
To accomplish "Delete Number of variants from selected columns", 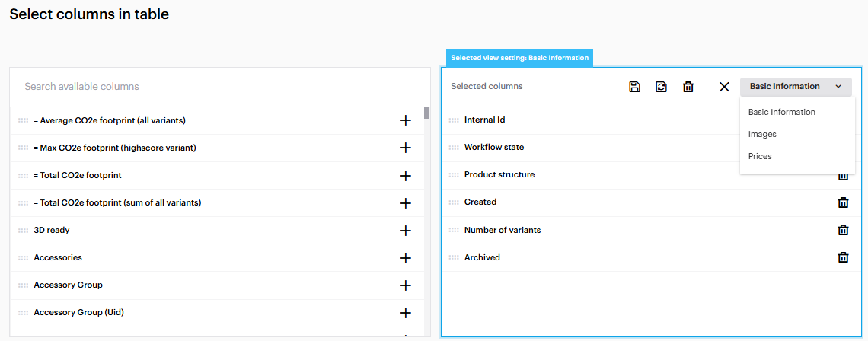I will (843, 230).
